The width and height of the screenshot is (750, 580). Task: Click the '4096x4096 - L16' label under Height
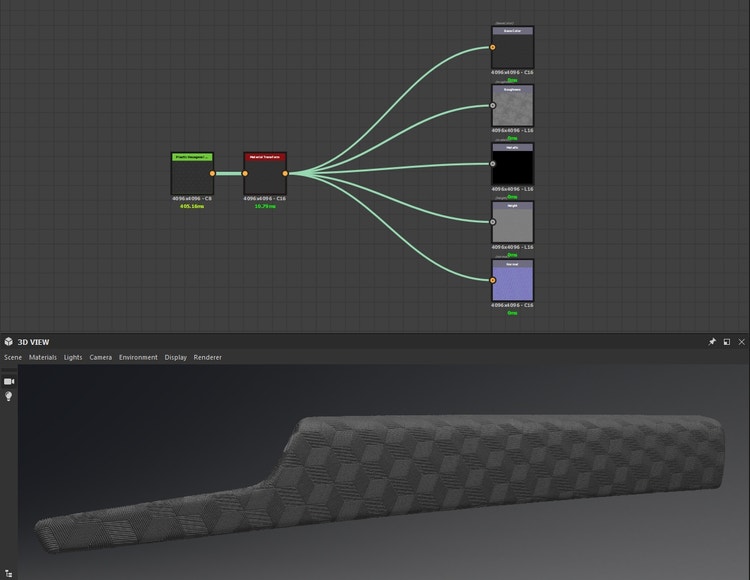point(512,247)
